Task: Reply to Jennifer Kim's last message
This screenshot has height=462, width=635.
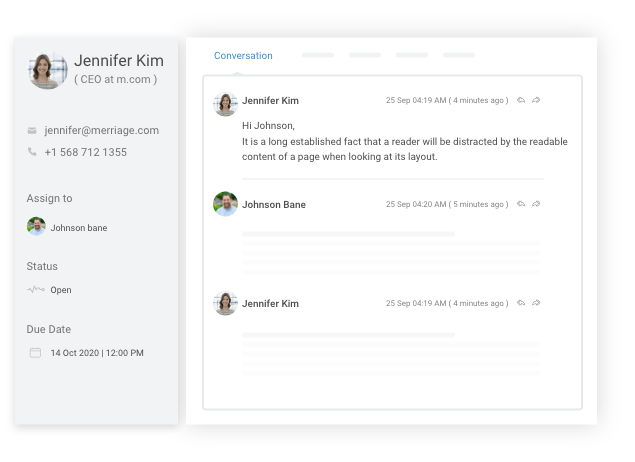Action: point(521,303)
